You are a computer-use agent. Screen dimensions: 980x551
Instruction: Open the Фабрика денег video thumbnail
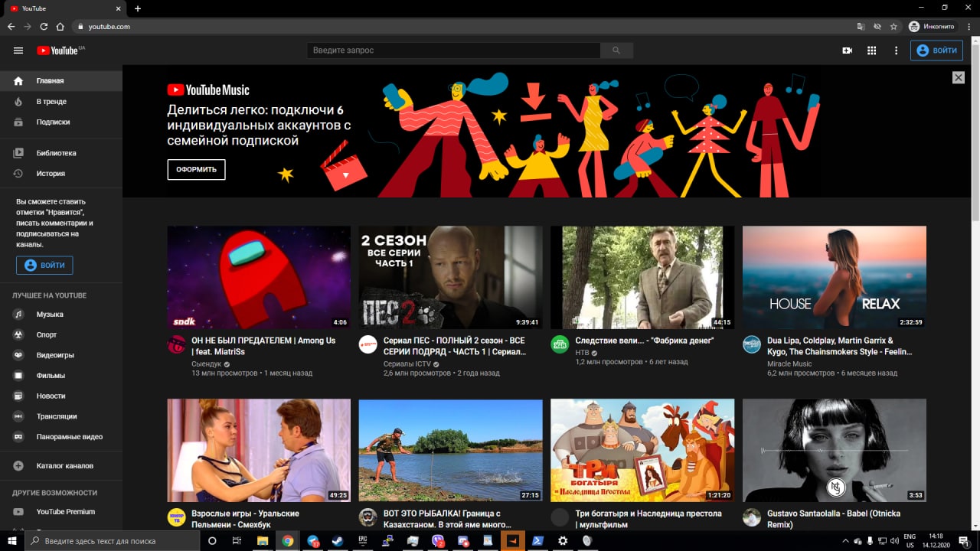pyautogui.click(x=642, y=277)
